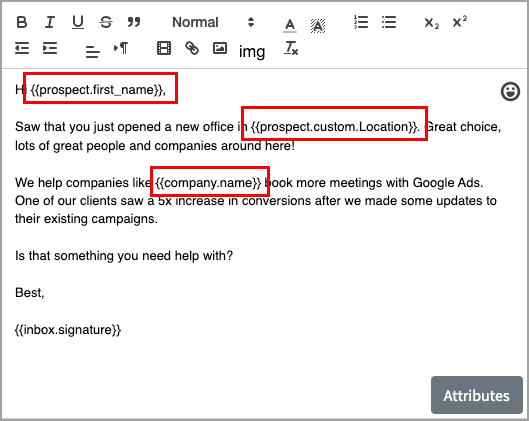Toggle bold formatting

(x=22, y=22)
